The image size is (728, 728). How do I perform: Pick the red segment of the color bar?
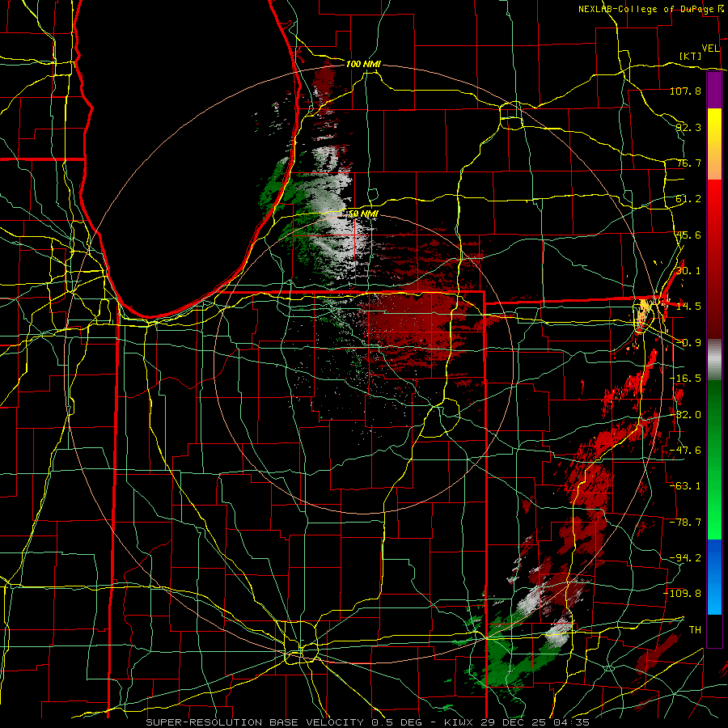point(714,259)
